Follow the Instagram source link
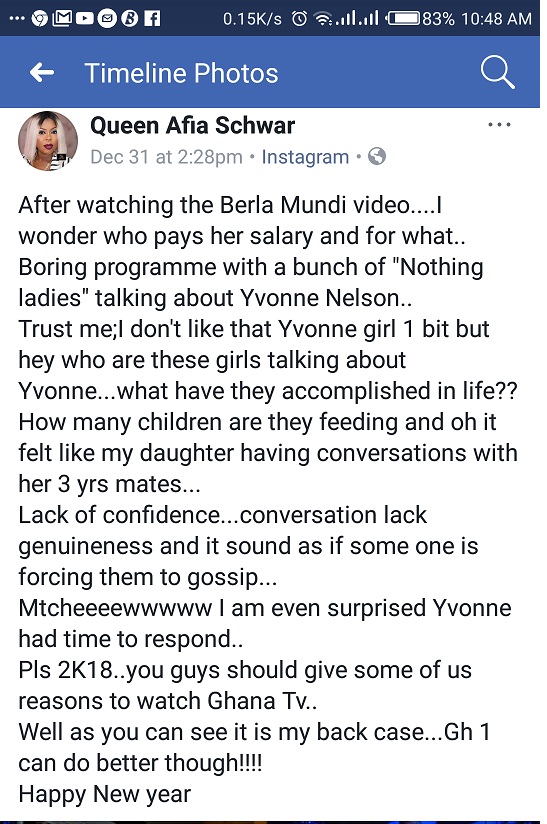 click(x=305, y=157)
